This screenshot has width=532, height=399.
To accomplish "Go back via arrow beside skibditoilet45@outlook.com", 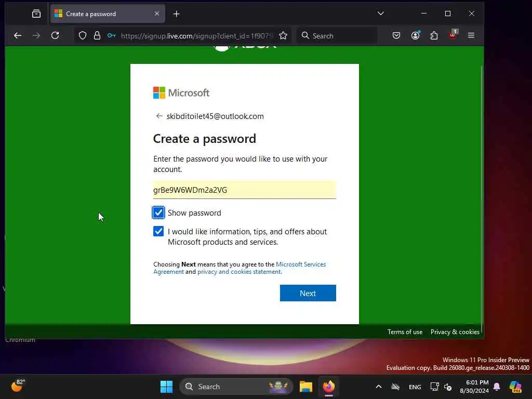I will (159, 116).
